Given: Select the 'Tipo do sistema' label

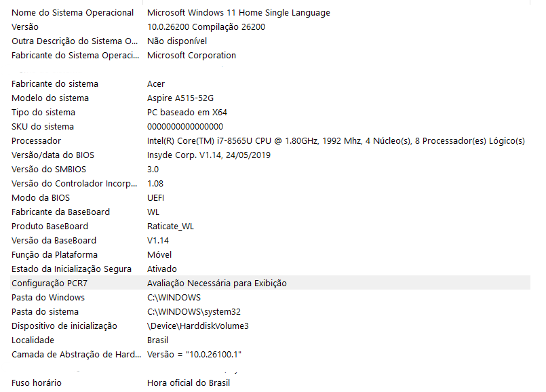Looking at the screenshot, I should point(43,113).
